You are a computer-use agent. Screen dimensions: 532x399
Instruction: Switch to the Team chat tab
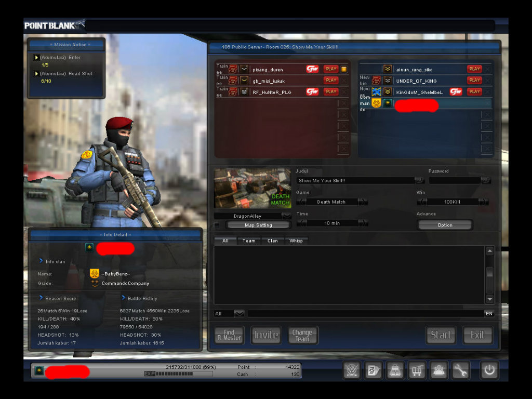tap(249, 241)
